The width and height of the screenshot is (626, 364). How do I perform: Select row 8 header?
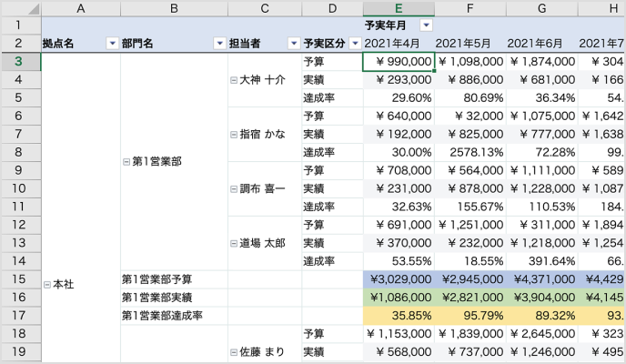(21, 153)
